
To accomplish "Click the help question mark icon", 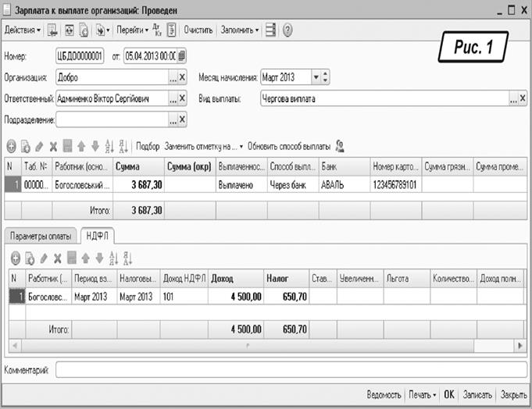I will coord(287,30).
